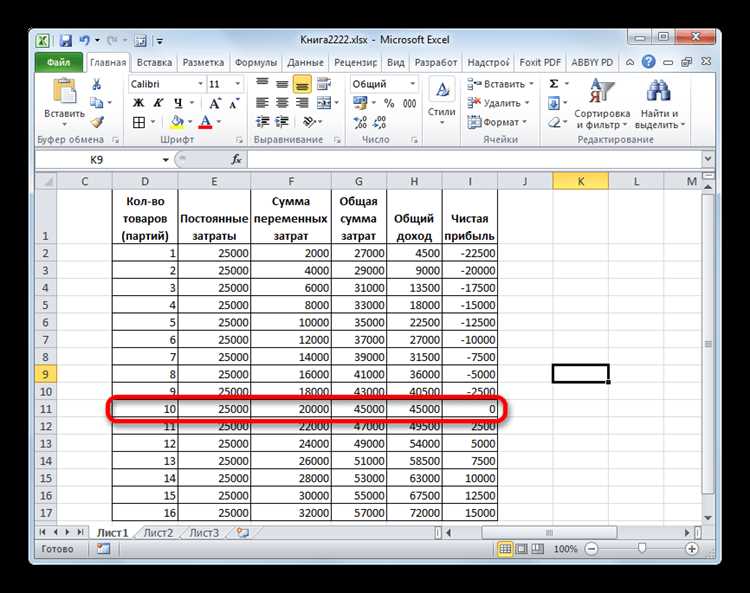The height and width of the screenshot is (593, 750).
Task: Zoom out with the minus button
Action: pyautogui.click(x=591, y=549)
